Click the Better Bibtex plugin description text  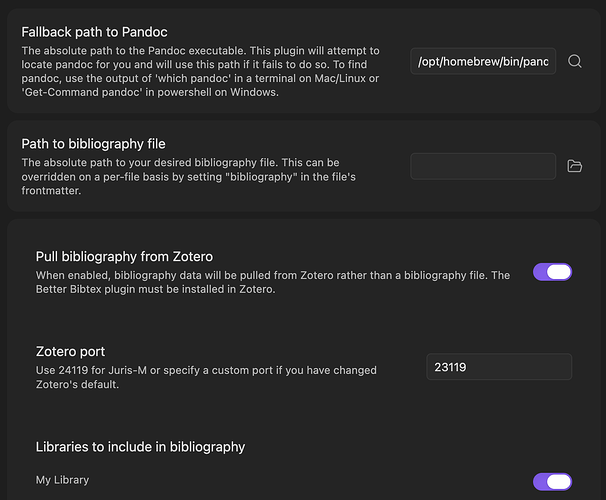point(150,289)
